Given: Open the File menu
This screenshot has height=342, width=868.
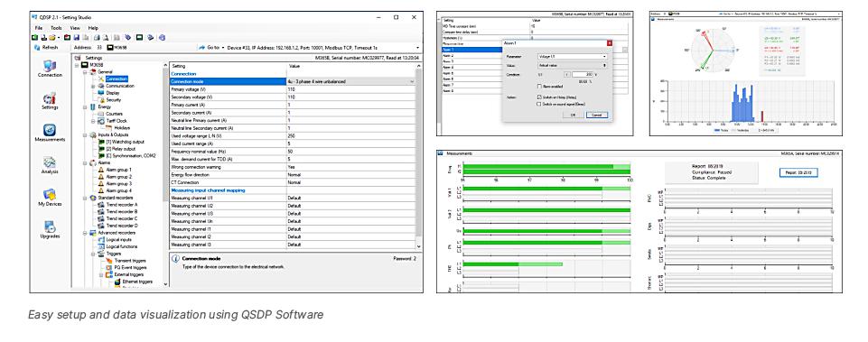Looking at the screenshot, I should click(x=39, y=28).
